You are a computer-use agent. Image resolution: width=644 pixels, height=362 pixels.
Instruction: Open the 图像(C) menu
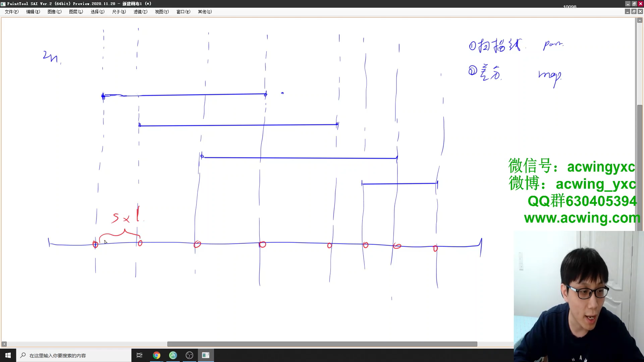[x=54, y=12]
